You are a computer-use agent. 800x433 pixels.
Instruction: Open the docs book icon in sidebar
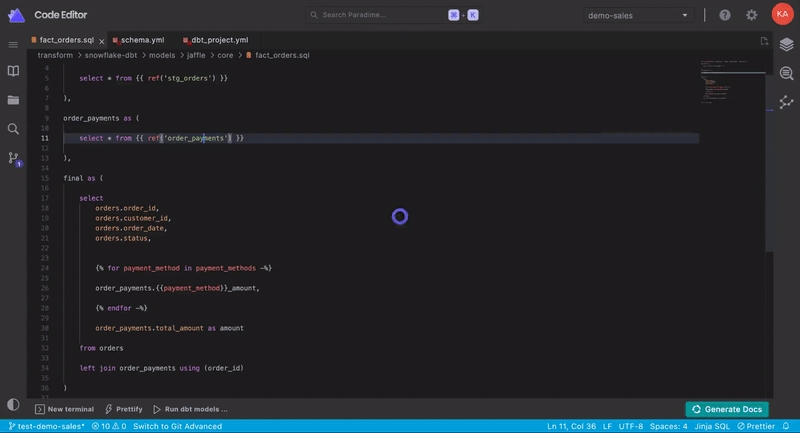[13, 71]
